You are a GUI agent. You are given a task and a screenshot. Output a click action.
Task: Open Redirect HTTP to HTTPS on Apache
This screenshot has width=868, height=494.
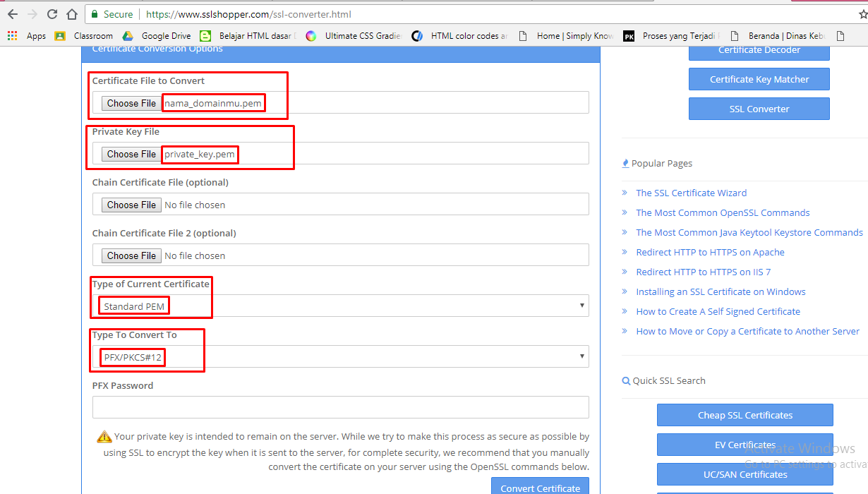(710, 252)
